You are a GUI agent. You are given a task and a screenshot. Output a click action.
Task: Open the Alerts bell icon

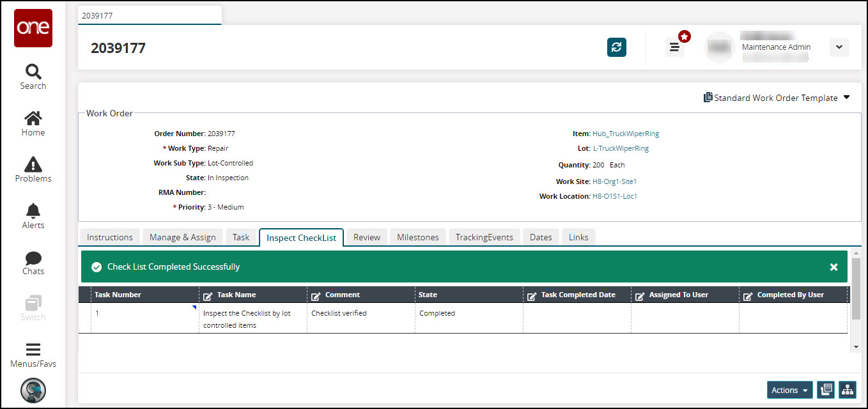(x=33, y=216)
